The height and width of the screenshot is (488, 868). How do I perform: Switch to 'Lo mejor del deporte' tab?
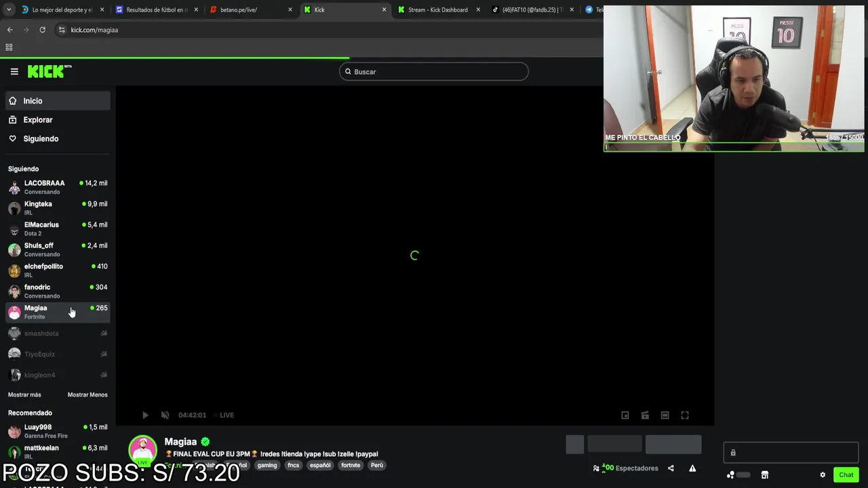[x=62, y=10]
